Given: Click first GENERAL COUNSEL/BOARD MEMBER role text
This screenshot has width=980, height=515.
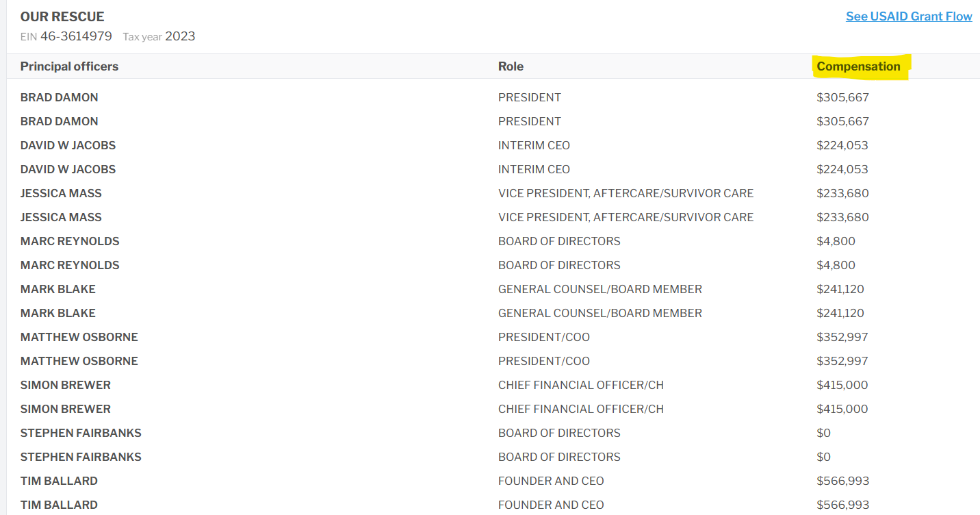Looking at the screenshot, I should pos(600,289).
